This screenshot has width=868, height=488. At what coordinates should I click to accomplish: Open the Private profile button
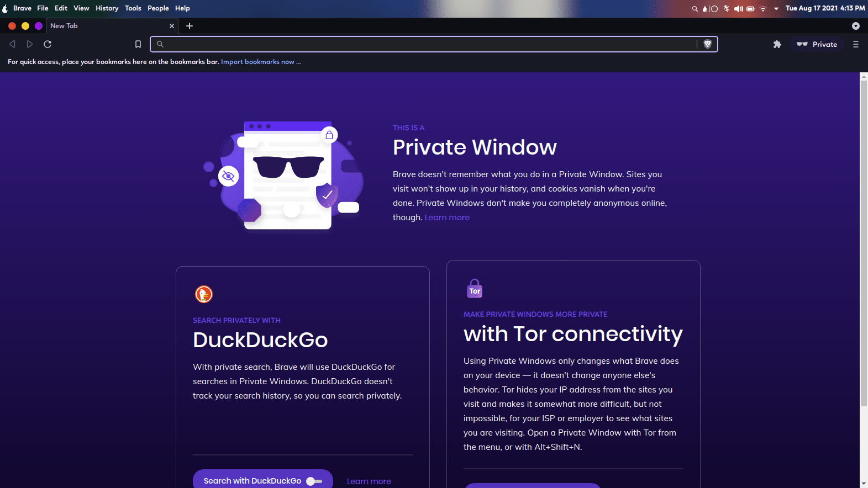pyautogui.click(x=817, y=44)
